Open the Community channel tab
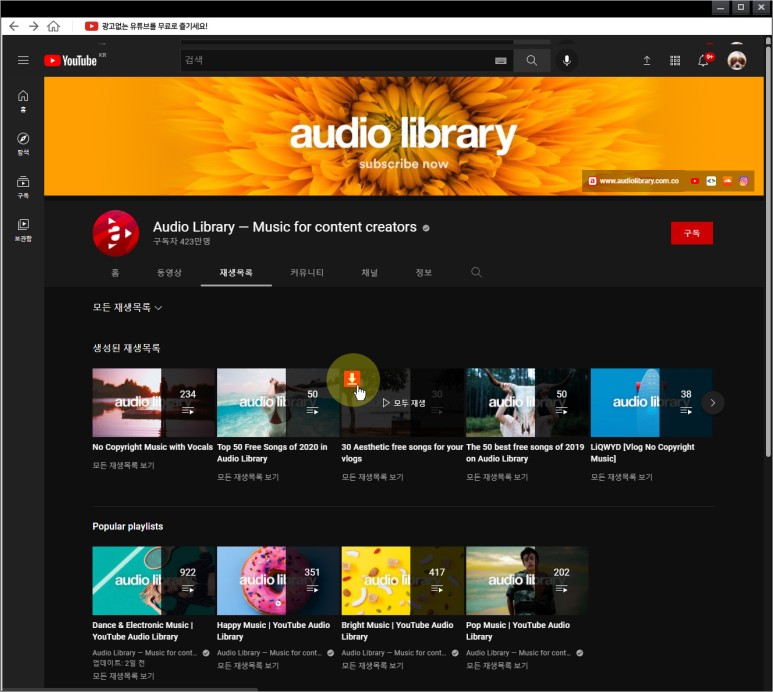This screenshot has width=773, height=692. pyautogui.click(x=307, y=273)
